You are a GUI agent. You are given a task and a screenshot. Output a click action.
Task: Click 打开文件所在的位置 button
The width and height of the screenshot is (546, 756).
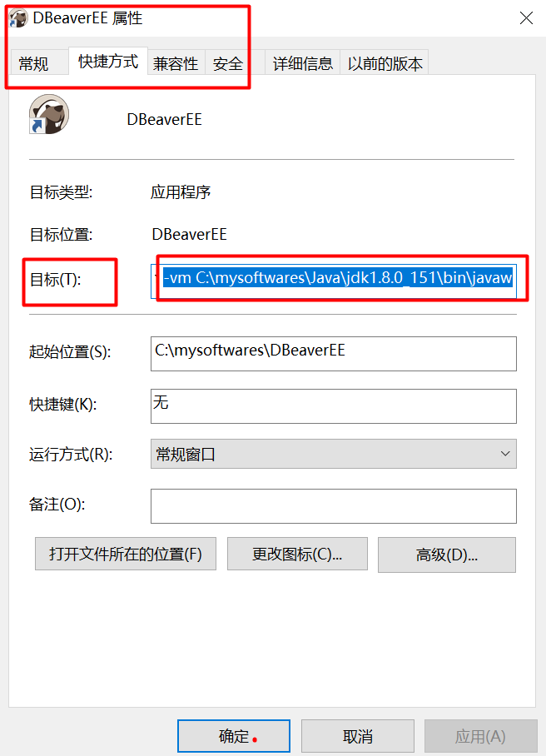tap(126, 554)
